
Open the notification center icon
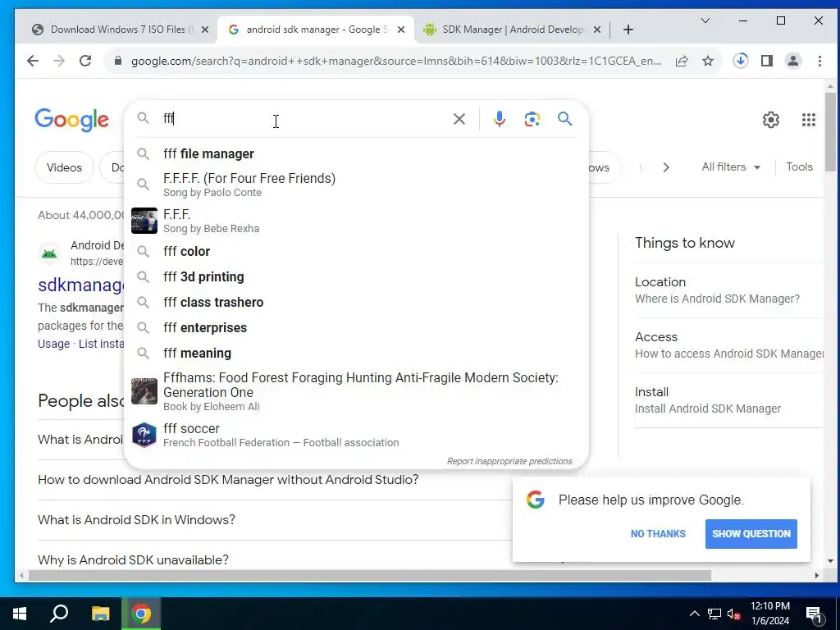coord(814,614)
